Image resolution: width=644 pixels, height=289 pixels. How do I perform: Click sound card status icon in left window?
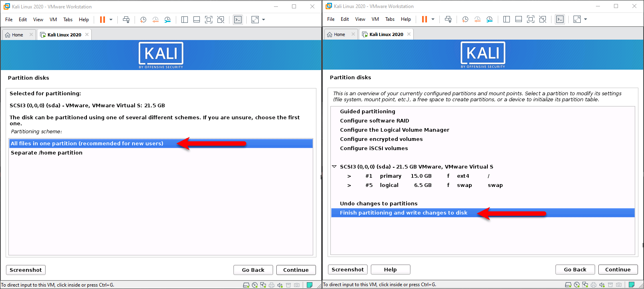coord(280,285)
